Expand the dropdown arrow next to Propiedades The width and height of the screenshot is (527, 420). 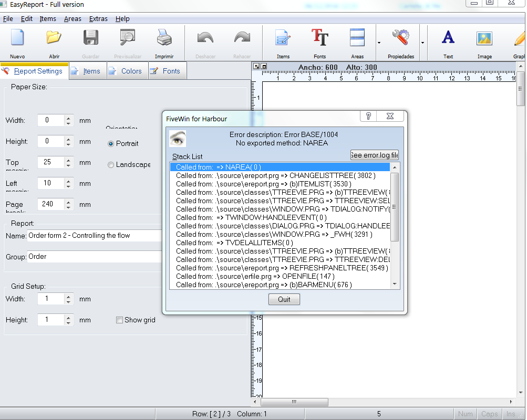tap(423, 43)
